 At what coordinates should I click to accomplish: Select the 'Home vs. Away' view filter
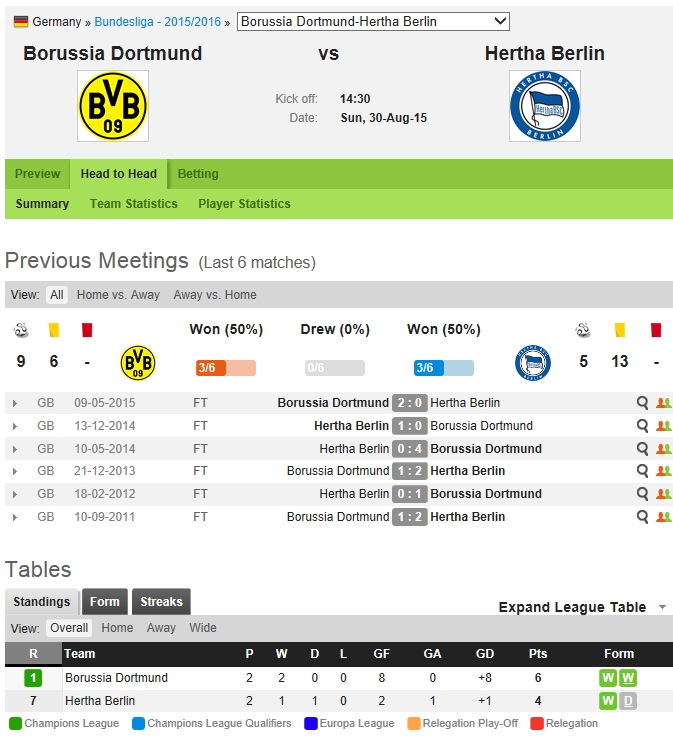[118, 295]
